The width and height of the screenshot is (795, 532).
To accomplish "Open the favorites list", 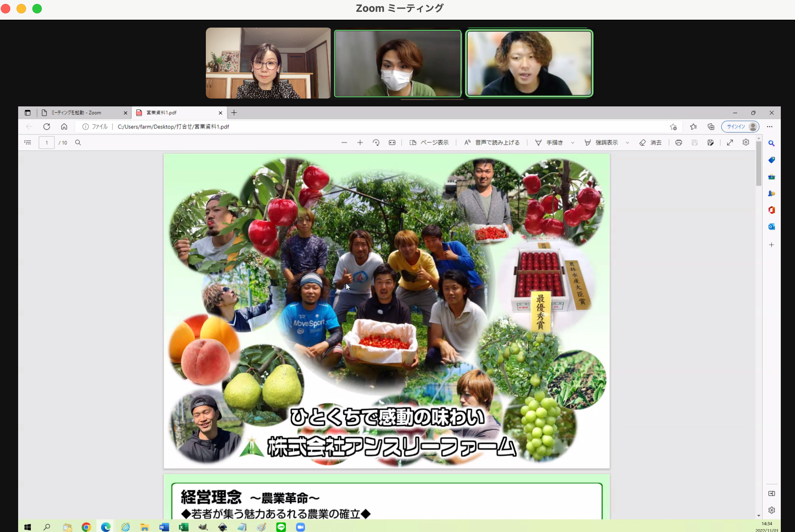I will [x=693, y=127].
